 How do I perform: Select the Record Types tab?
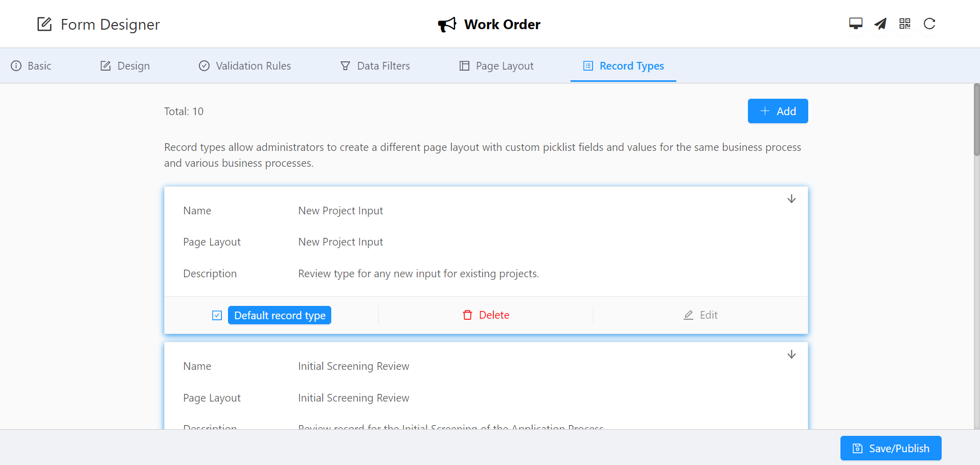point(624,66)
